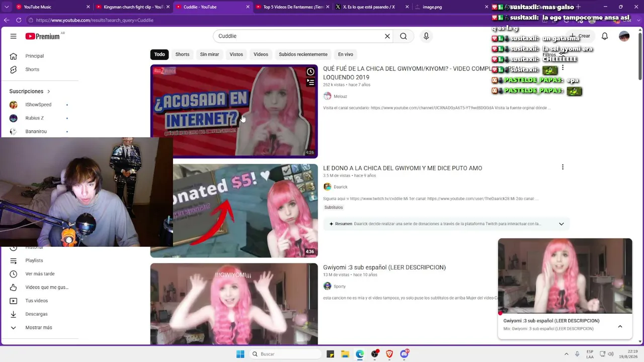
Task: Clear the search box with the X
Action: coord(387,36)
